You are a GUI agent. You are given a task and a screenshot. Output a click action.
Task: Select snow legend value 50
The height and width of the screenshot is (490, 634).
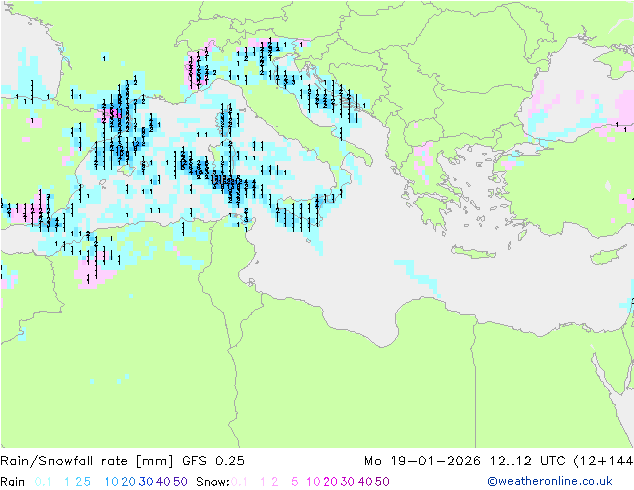coord(383,482)
